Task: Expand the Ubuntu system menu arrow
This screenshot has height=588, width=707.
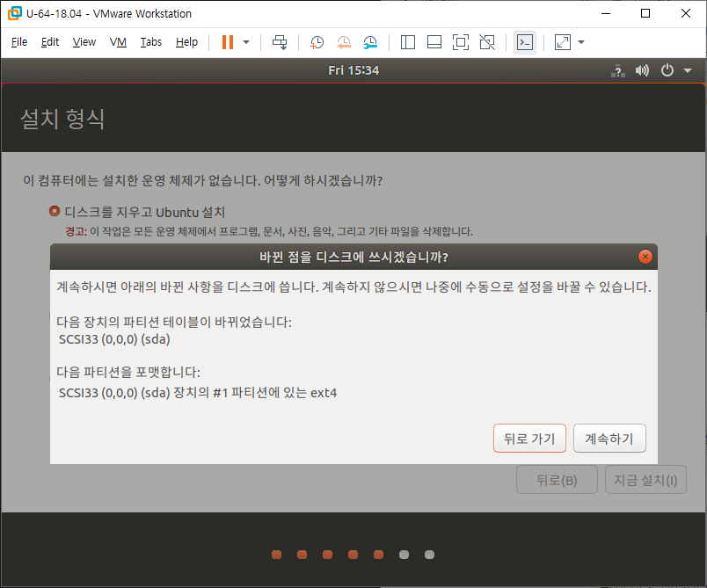Action: click(x=688, y=70)
